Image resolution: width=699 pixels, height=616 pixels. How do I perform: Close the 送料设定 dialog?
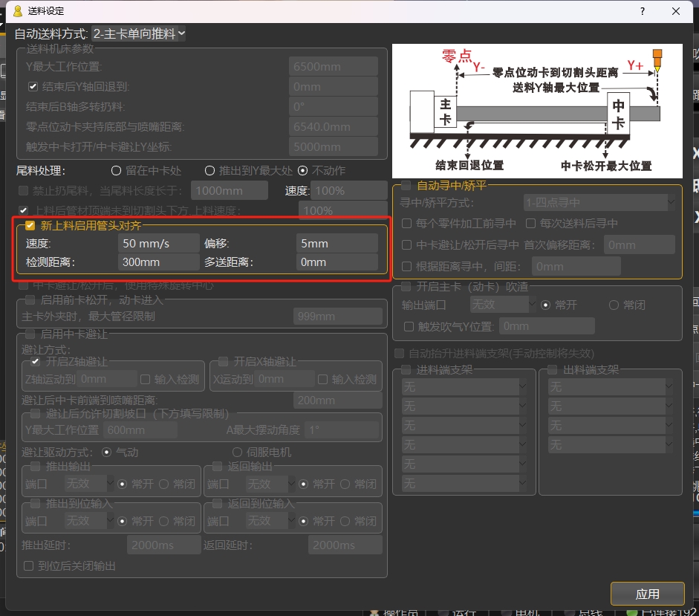tap(676, 11)
